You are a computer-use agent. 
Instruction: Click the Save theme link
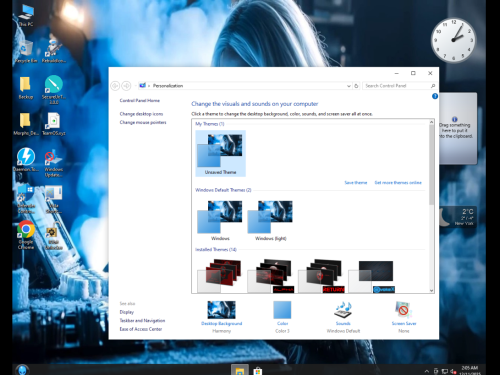[355, 183]
